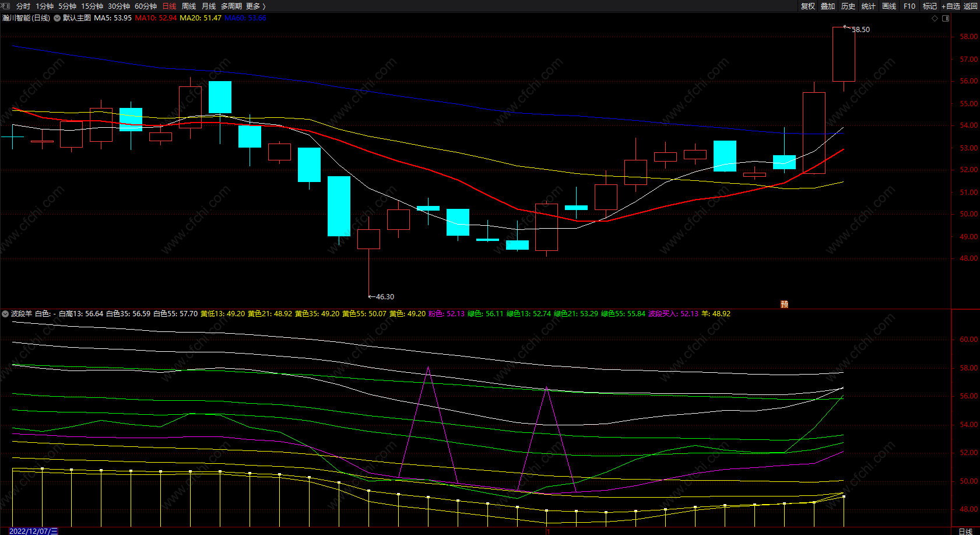Click the 58.50 high price label
This screenshot has width=980, height=535.
861,30
